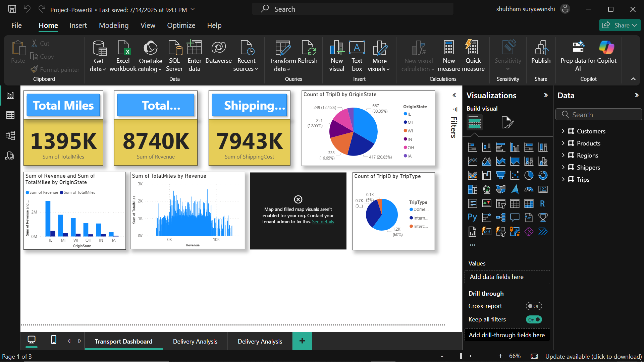Click the Publish icon
This screenshot has height=362, width=644.
(x=541, y=52)
